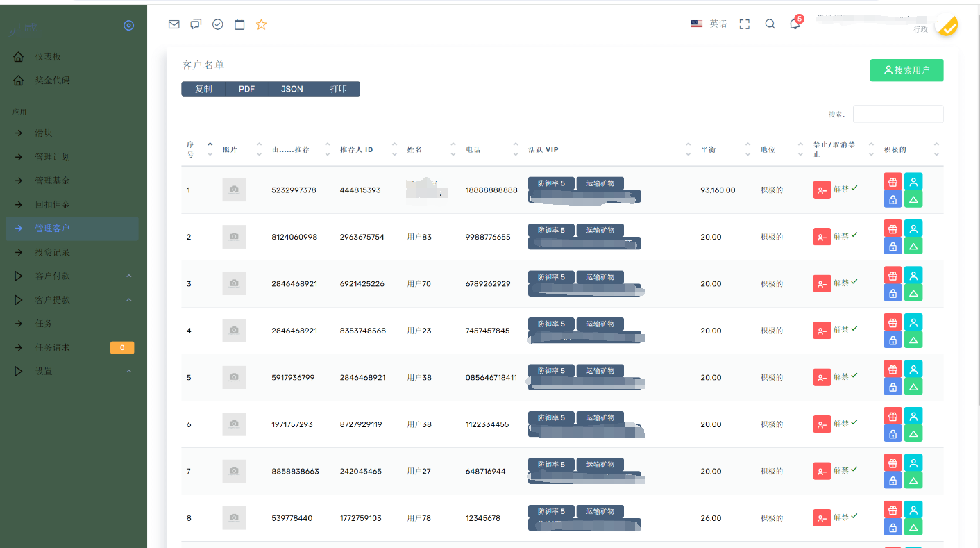Image resolution: width=980 pixels, height=548 pixels.
Task: Click the yellow star favorites icon
Action: click(261, 24)
